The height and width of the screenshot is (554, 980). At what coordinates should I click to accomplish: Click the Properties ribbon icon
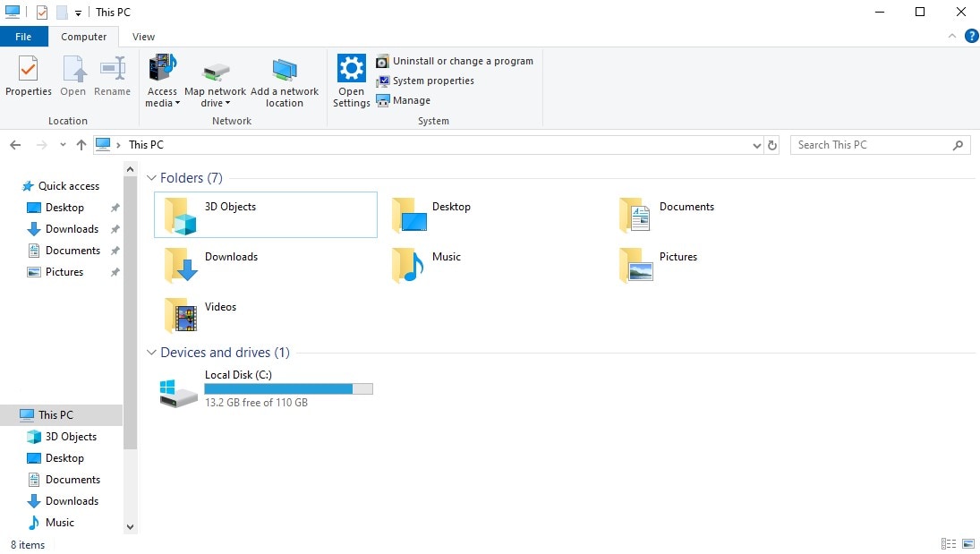click(28, 69)
